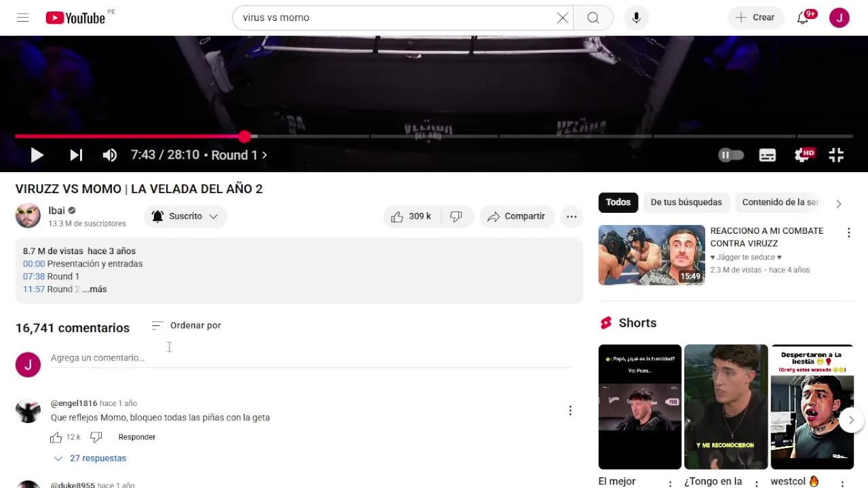This screenshot has width=868, height=488.
Task: Open Suscrito notification dropdown
Action: (185, 216)
